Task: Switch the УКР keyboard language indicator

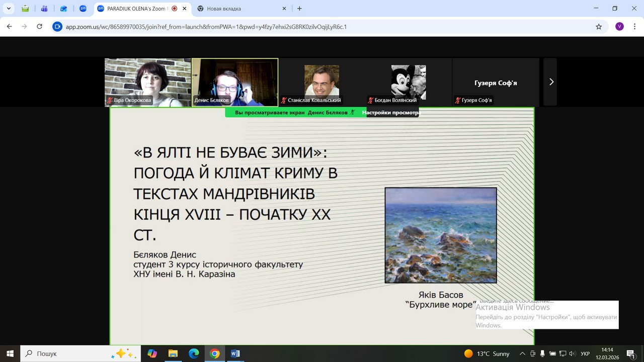Action: click(x=585, y=353)
